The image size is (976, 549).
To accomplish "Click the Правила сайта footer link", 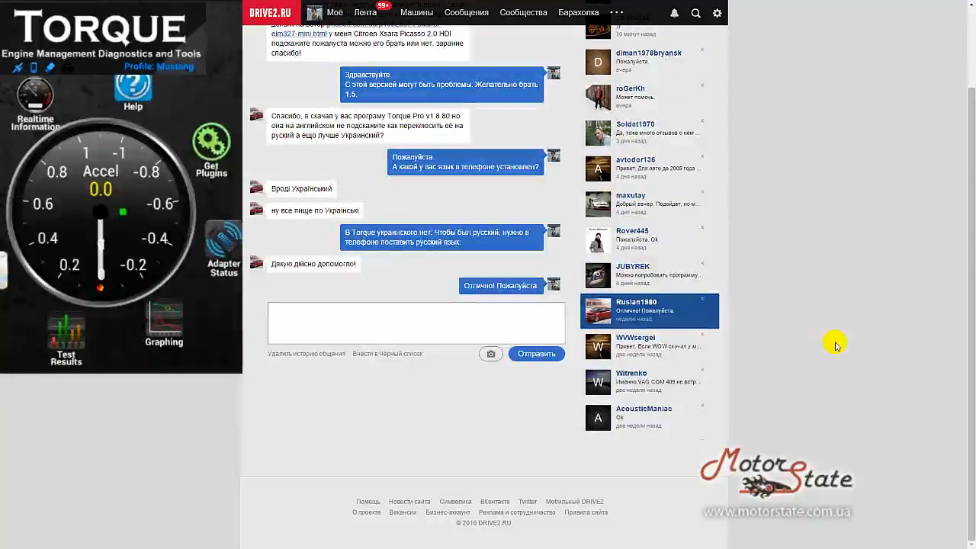I will point(586,512).
